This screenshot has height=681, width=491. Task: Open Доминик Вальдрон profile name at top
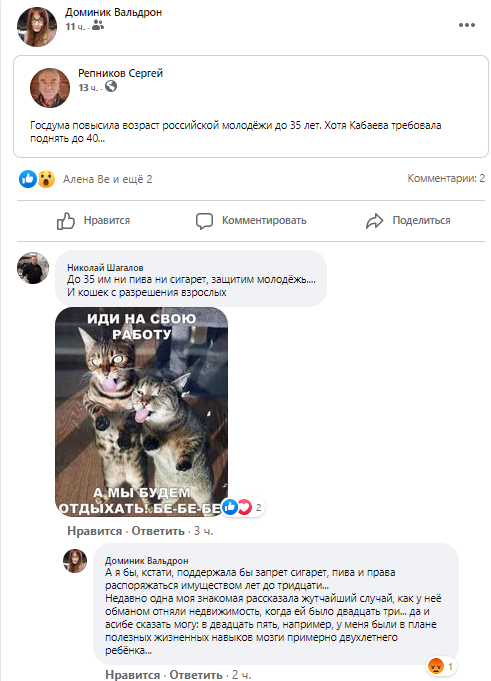click(114, 12)
